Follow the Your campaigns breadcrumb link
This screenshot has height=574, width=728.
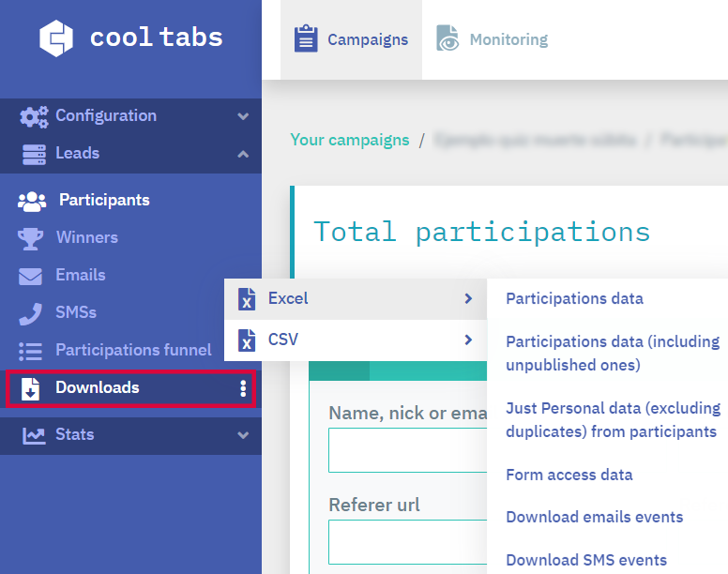coord(349,140)
